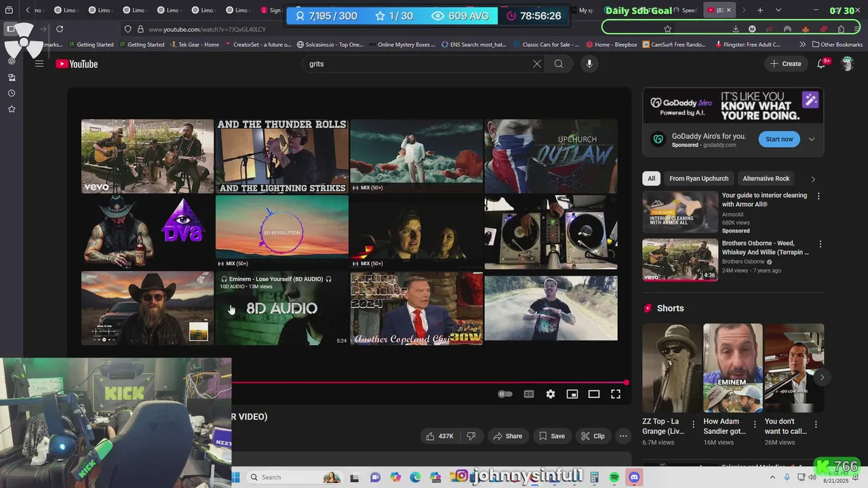The width and height of the screenshot is (868, 488).
Task: Show hidden system tray icons
Action: 772,477
